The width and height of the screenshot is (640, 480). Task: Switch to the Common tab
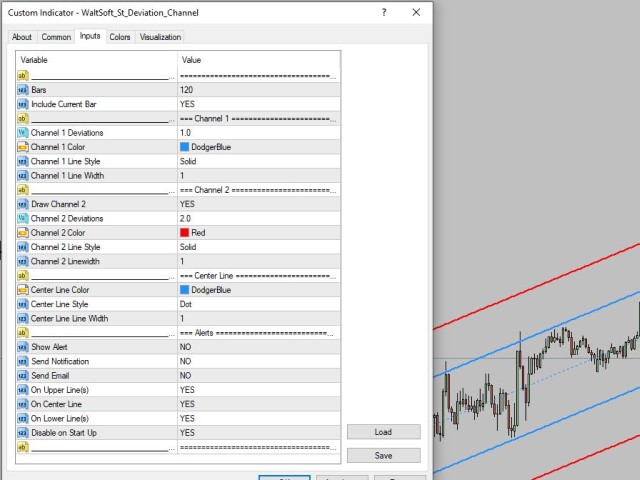point(56,37)
